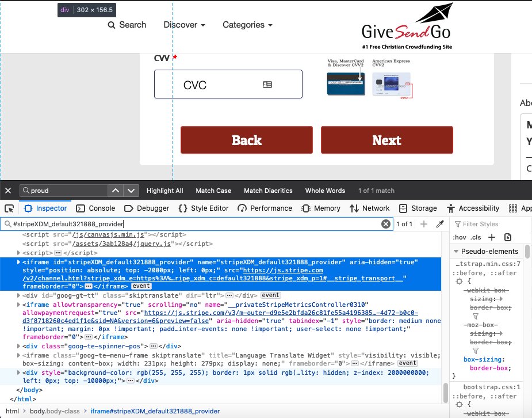This screenshot has height=418, width=532.
Task: Select html in the breadcrumb bar
Action: (x=12, y=411)
